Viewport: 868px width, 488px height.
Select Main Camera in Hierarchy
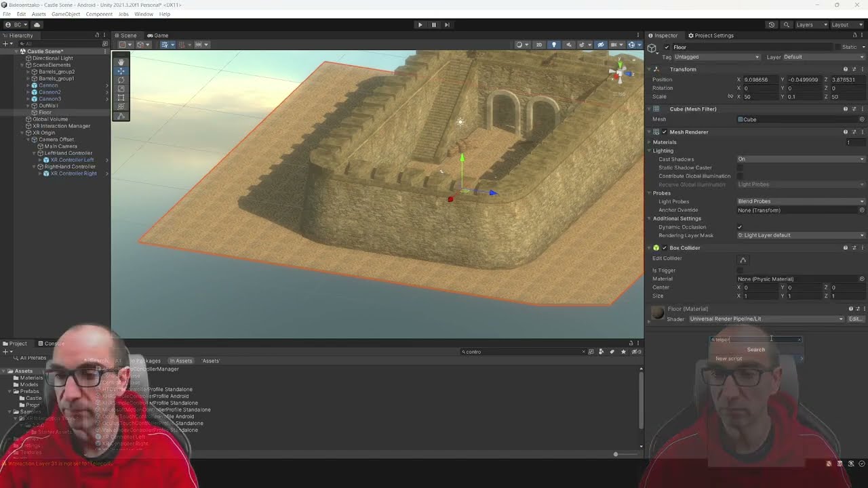pyautogui.click(x=60, y=146)
